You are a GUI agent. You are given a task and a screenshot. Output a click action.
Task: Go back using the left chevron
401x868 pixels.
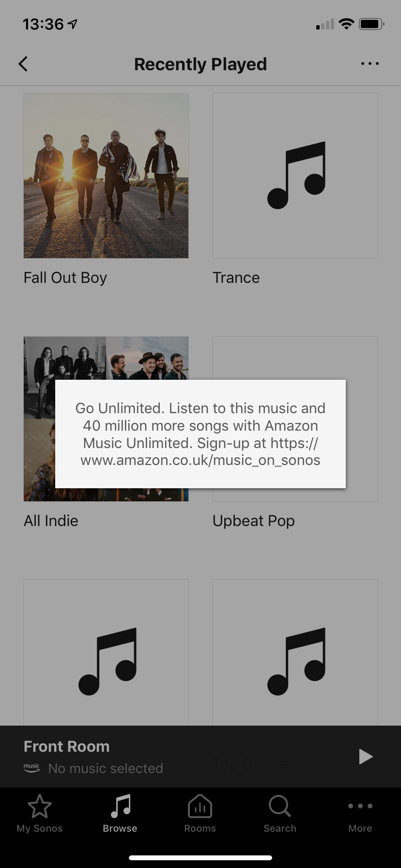(23, 64)
